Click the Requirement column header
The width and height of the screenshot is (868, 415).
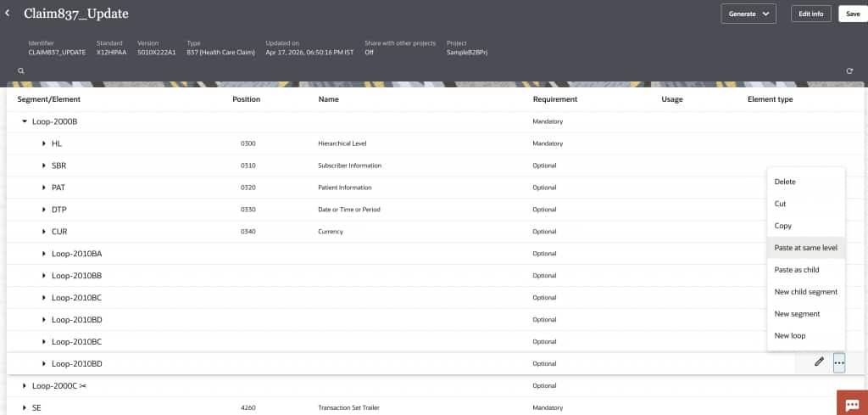point(554,99)
